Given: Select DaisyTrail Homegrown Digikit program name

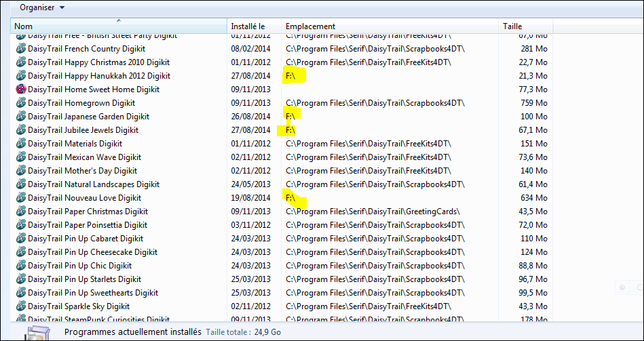Looking at the screenshot, I should [81, 103].
